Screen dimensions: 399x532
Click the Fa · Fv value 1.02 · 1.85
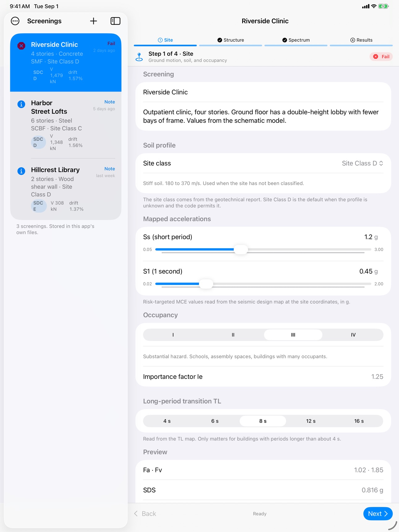point(369,470)
